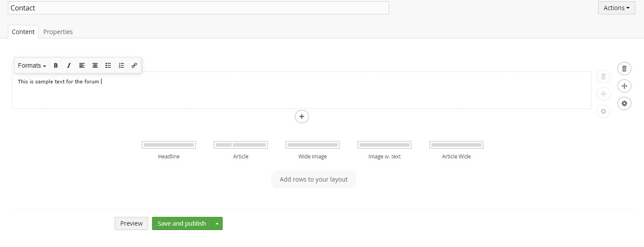The width and height of the screenshot is (644, 247).
Task: Toggle bold formatting in the text editor
Action: coord(56,65)
